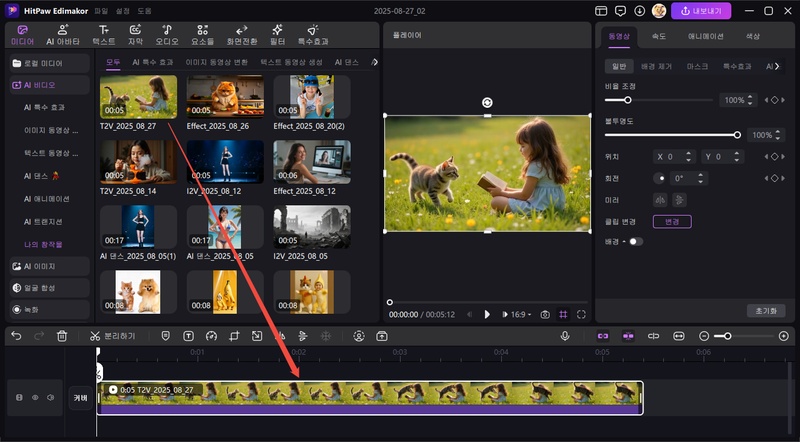Open the speed gauge tool in timeline toolbar
The height and width of the screenshot is (442, 800).
(x=211, y=336)
